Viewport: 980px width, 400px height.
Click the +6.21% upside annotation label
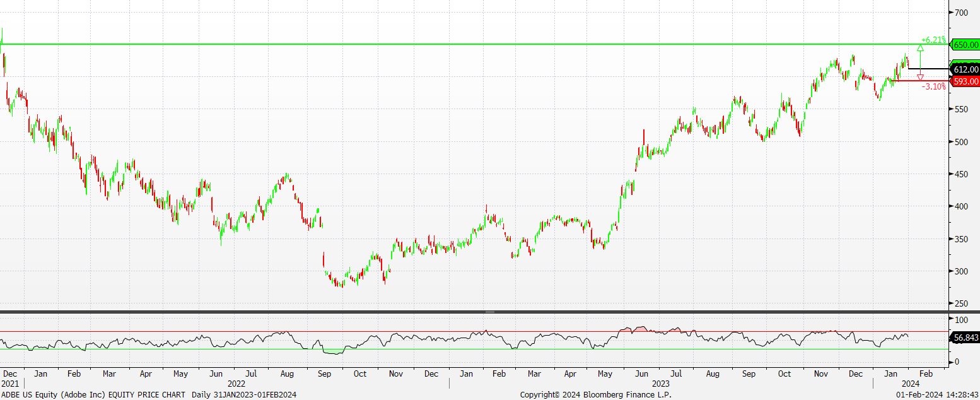[933, 39]
